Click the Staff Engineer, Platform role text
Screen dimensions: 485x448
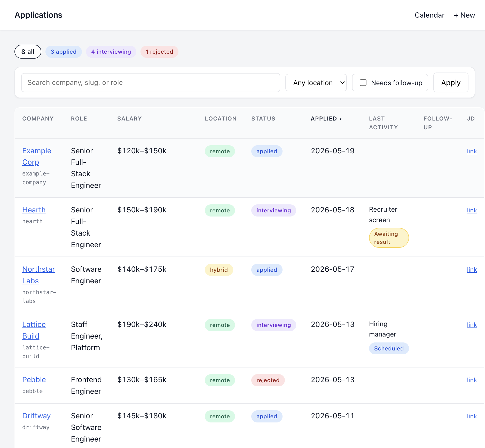(87, 336)
